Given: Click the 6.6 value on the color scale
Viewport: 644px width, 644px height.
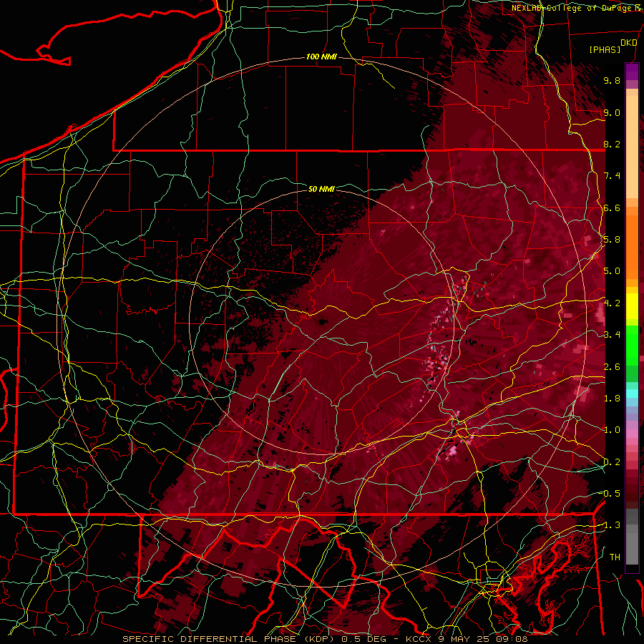Looking at the screenshot, I should click(x=612, y=208).
